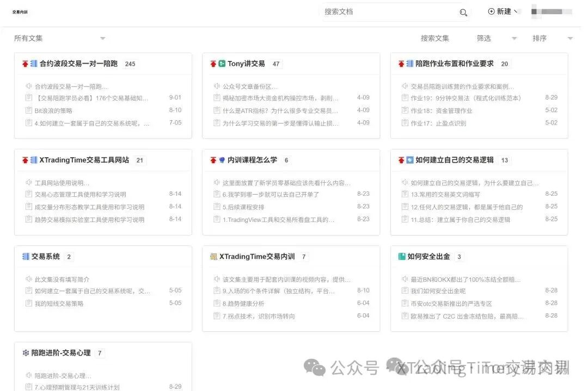Open document 什么是ATR指标？为什么很多专业交易员…
The width and height of the screenshot is (588, 391).
(280, 110)
